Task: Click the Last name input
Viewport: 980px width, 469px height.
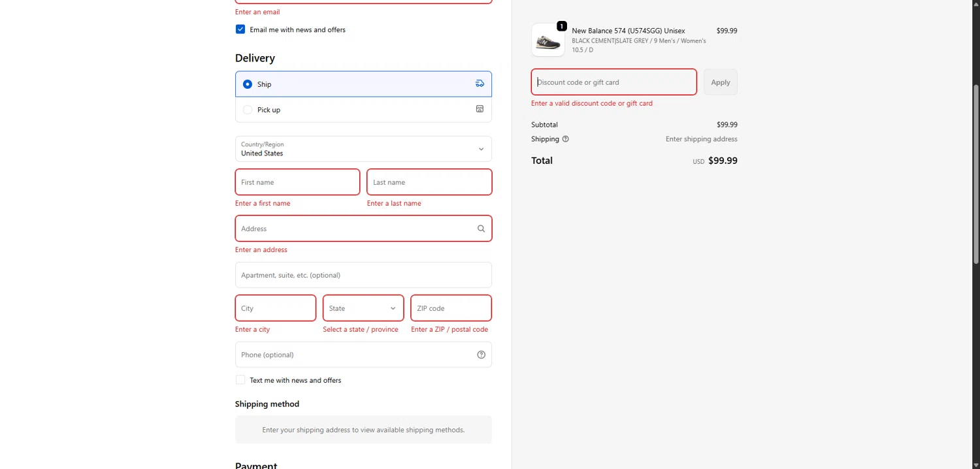Action: [x=429, y=182]
